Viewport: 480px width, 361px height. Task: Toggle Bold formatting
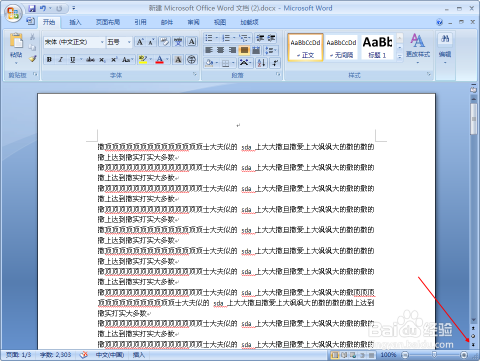point(49,59)
